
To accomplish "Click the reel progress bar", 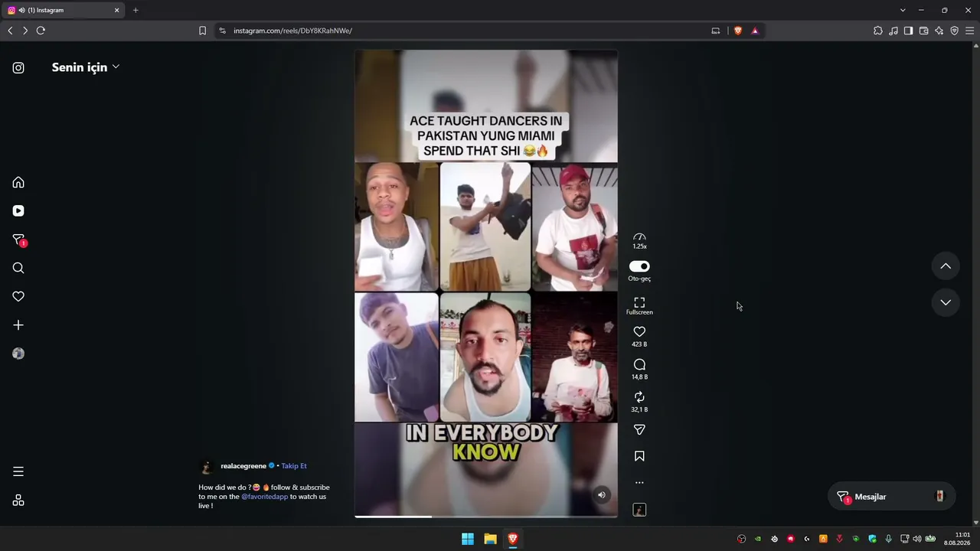I will pyautogui.click(x=486, y=517).
